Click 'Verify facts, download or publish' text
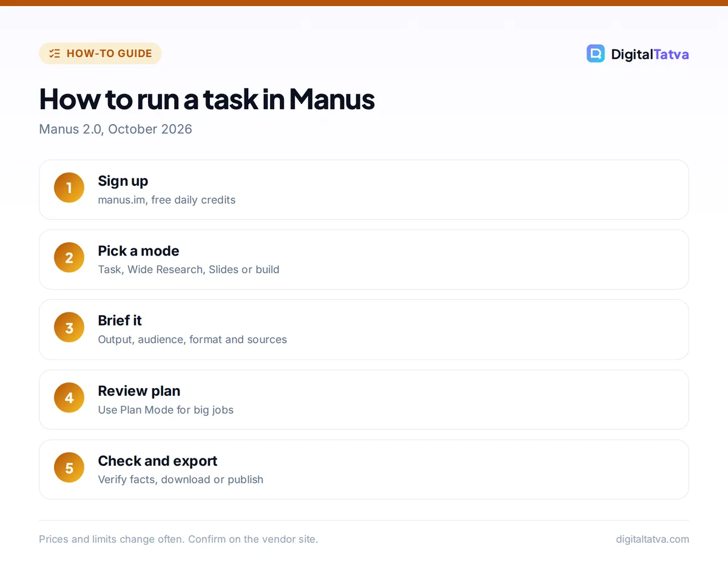The image size is (728, 575). pyautogui.click(x=181, y=480)
